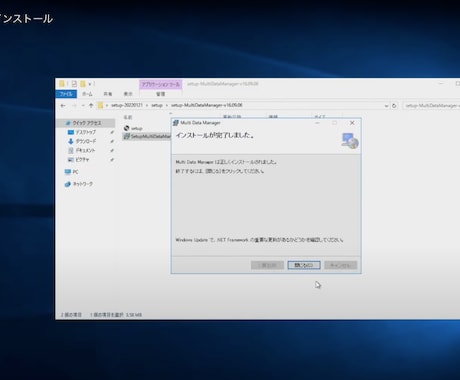
Task: Click the pin icon beside ドキュメント
Action: point(112,151)
